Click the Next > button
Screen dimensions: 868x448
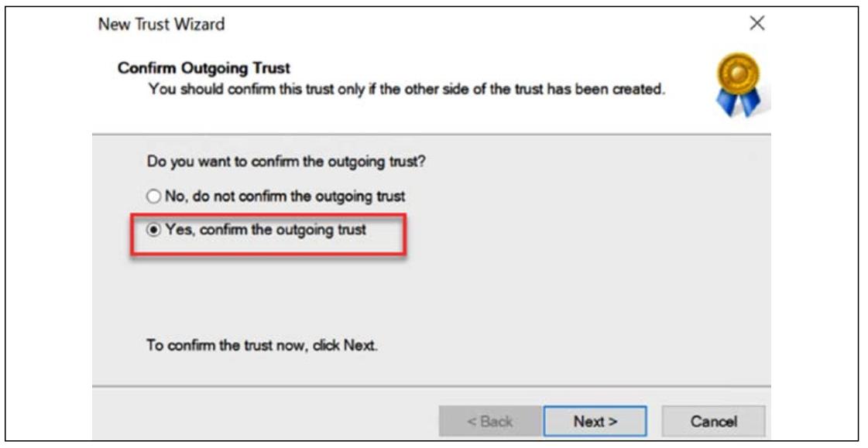coord(595,422)
